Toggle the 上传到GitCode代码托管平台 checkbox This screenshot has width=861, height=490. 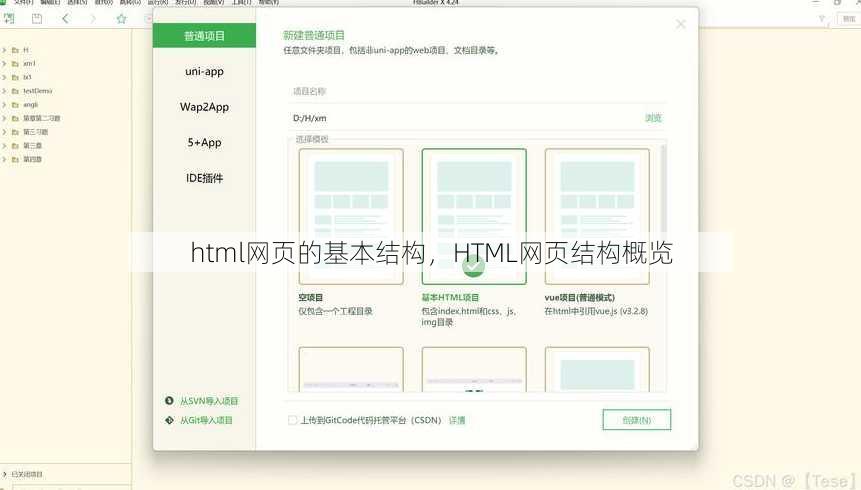pos(293,420)
